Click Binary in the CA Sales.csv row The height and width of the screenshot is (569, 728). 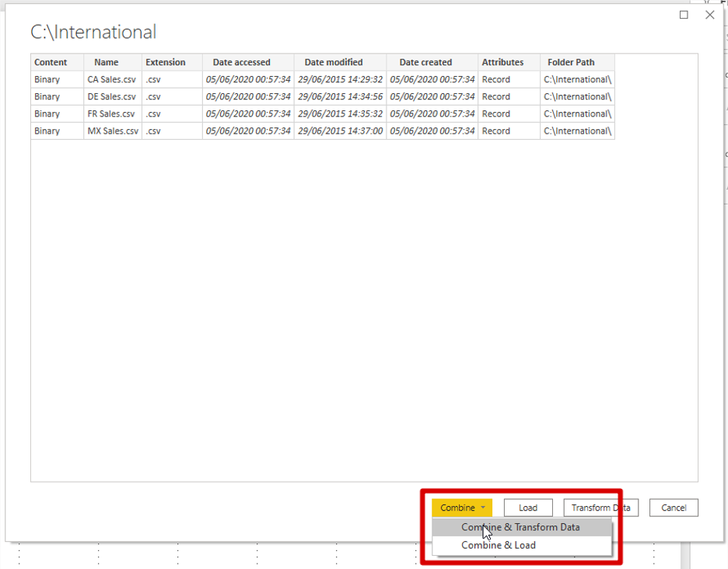(x=47, y=79)
